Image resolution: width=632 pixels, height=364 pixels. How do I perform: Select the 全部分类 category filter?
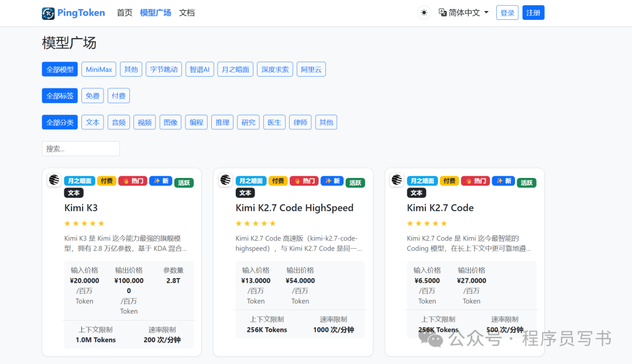[60, 122]
